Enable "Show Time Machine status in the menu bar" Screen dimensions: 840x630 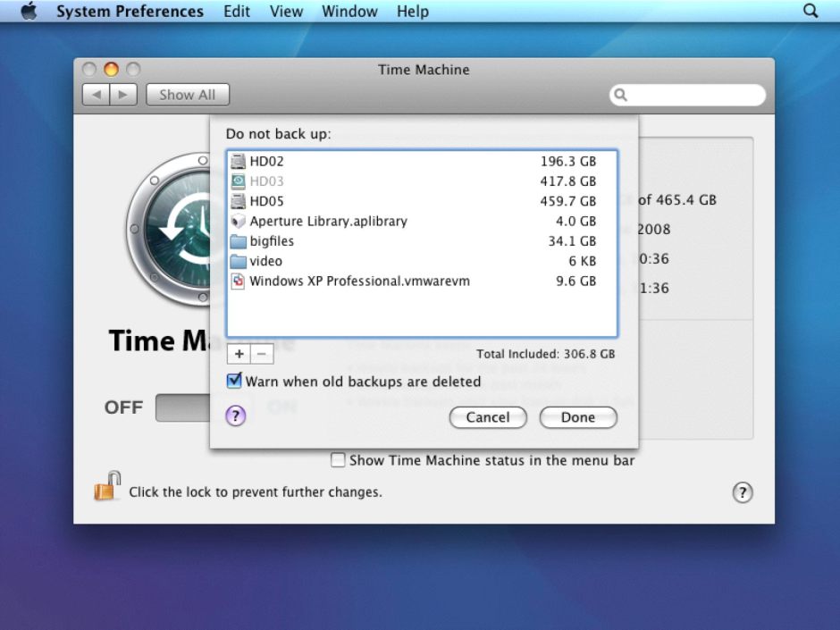coord(338,460)
